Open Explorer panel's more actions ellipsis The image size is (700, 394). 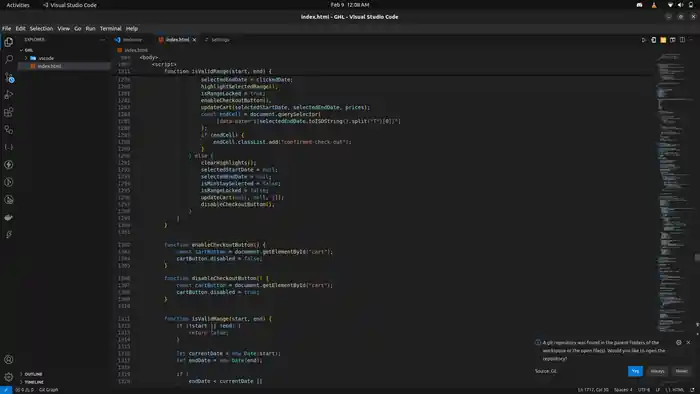pyautogui.click(x=103, y=40)
